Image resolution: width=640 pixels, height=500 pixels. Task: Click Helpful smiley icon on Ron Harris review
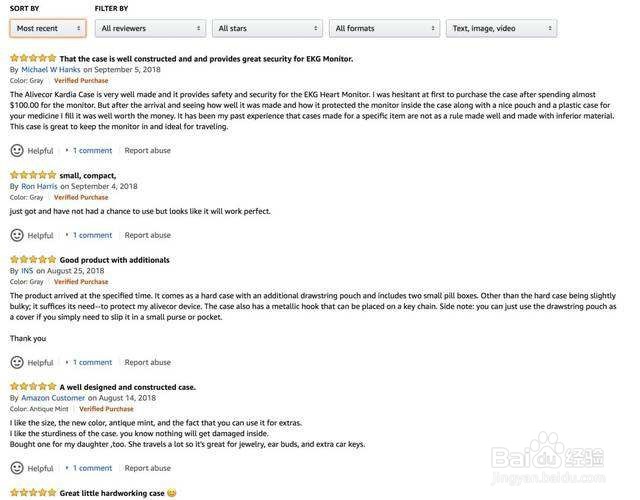click(x=17, y=235)
